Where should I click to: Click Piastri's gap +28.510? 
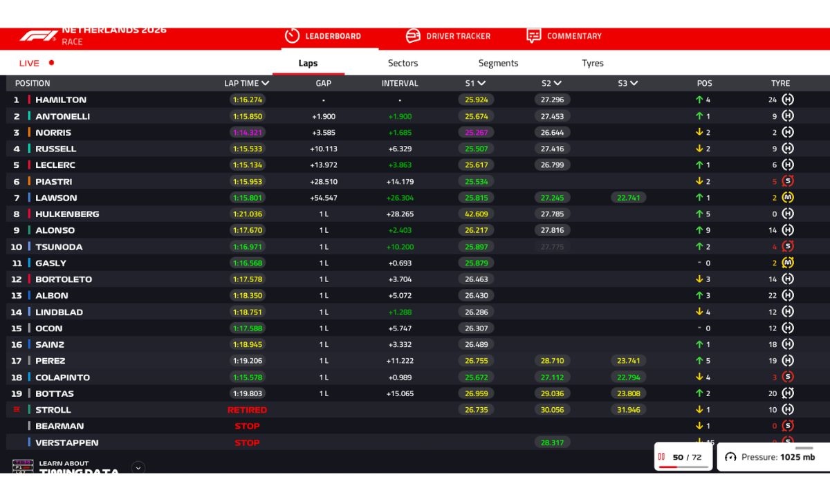click(x=324, y=181)
